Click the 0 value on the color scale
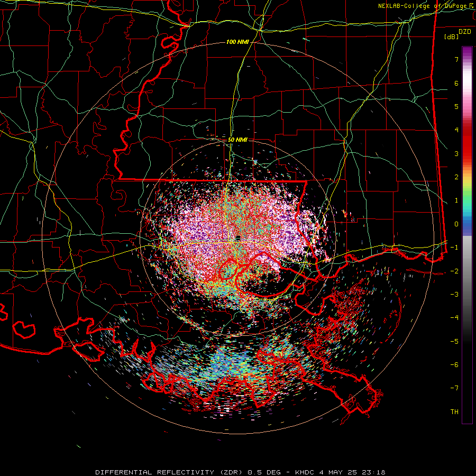Image resolution: width=476 pixels, height=476 pixels. (x=456, y=224)
